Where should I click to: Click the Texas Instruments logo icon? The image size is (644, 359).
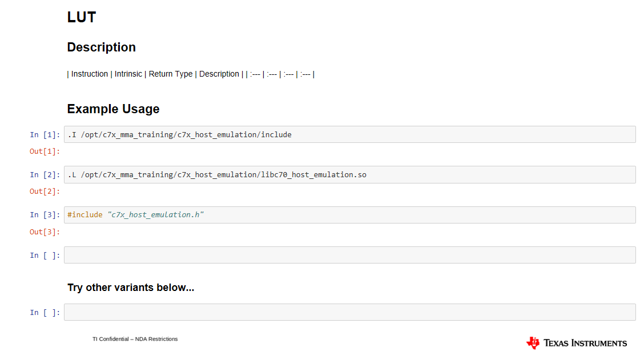point(533,342)
